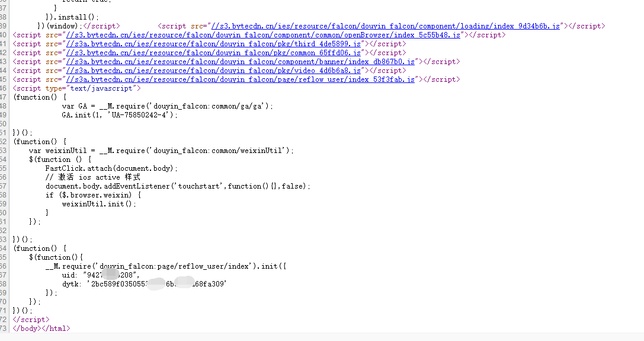Click the reflow_user/index init require line
Viewport: 644px width, 341px height.
click(x=166, y=266)
